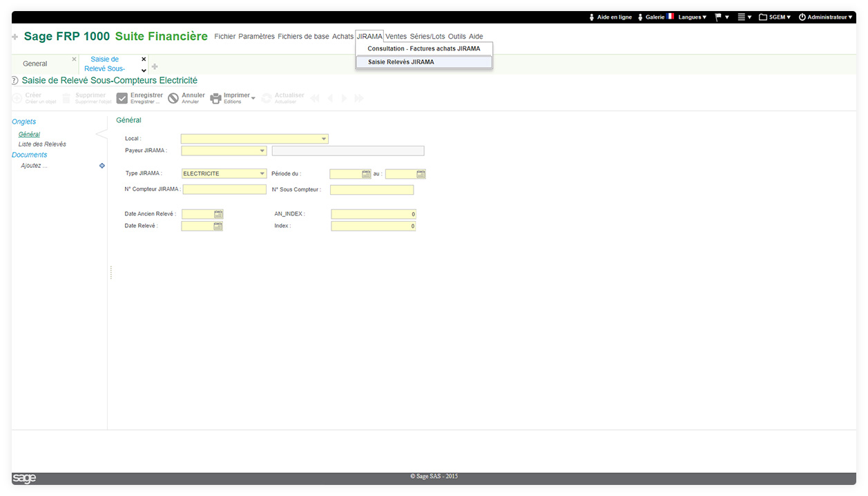Viewport: 868px width, 496px height.
Task: Open calendar for Période au date
Action: 421,174
